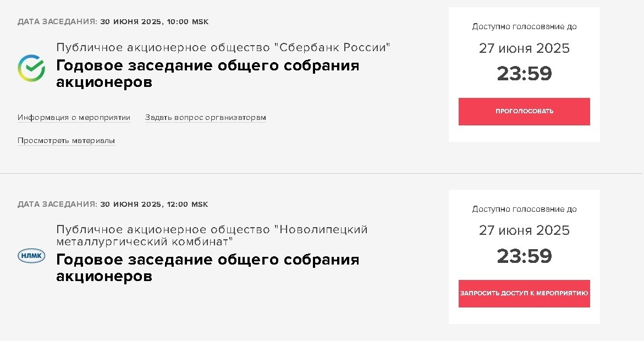Click the meeting date with 10:00 MSK
The width and height of the screenshot is (644, 341).
tap(113, 22)
